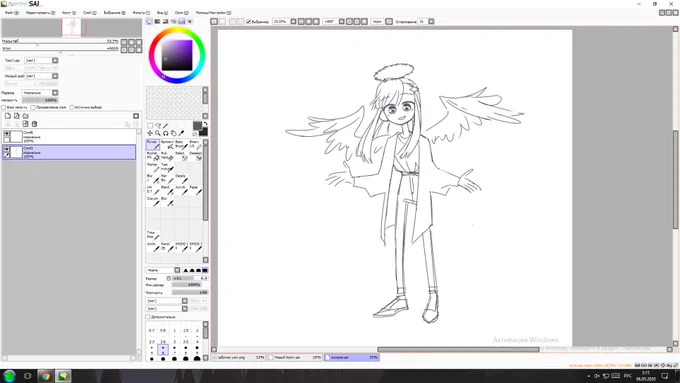Switch to the first document tab
Viewport: 680px width, 383px height.
(x=238, y=357)
